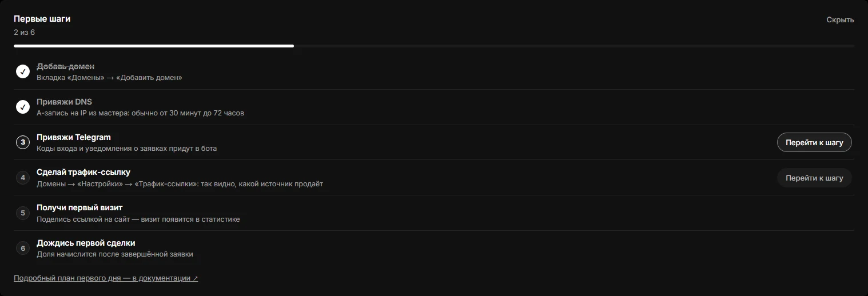Select the Привяжи Telegram step title

pos(74,137)
